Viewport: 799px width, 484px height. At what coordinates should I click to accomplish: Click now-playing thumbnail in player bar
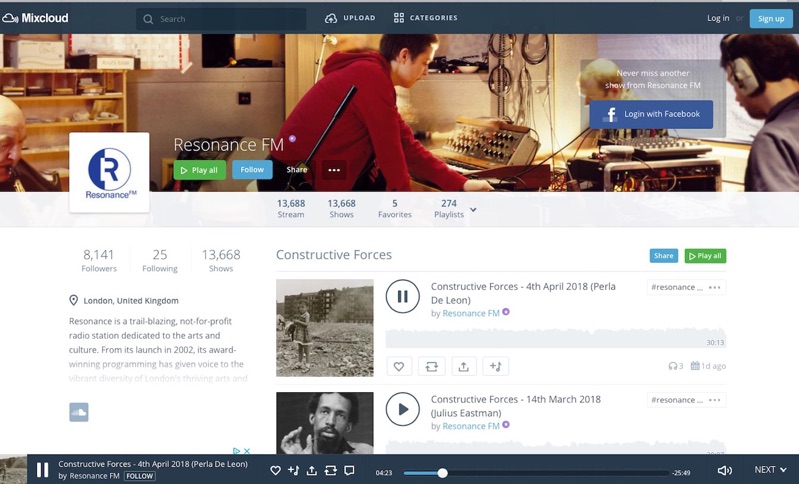pyautogui.click(x=13, y=469)
